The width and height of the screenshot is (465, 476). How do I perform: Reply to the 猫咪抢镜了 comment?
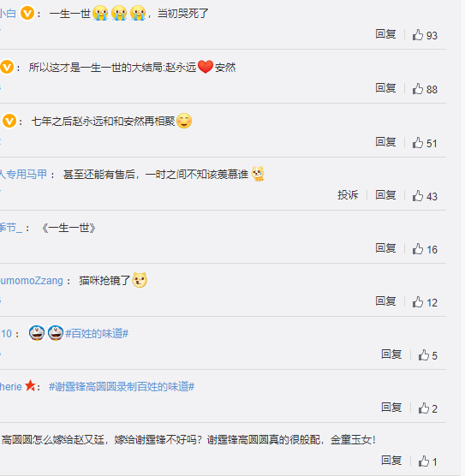pyautogui.click(x=385, y=301)
